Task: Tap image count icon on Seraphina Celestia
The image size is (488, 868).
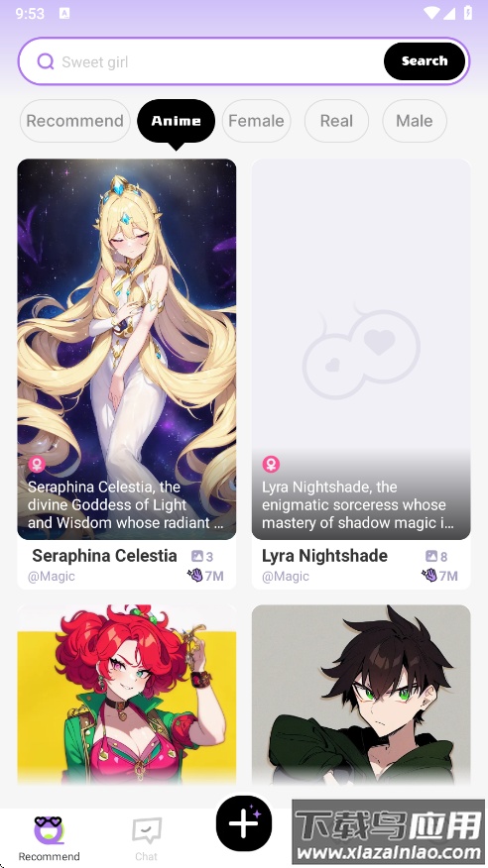Action: pyautogui.click(x=197, y=556)
